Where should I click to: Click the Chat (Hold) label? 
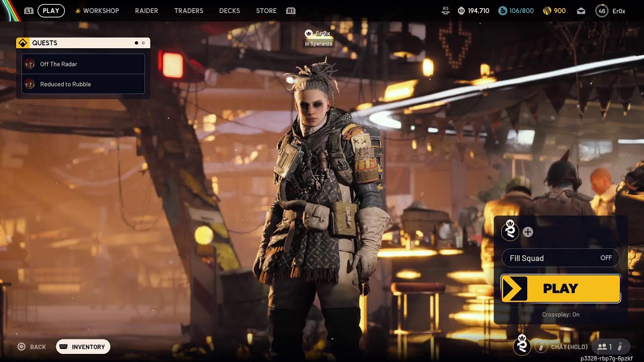tap(569, 347)
